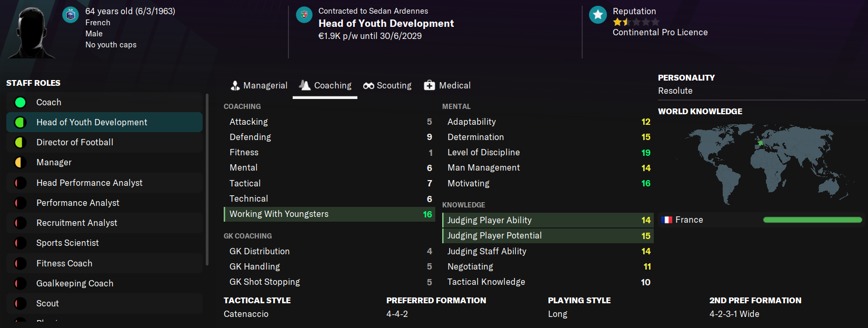Click the nationality badge beside the age
Image resolution: width=868 pixels, height=328 pixels.
click(x=71, y=15)
